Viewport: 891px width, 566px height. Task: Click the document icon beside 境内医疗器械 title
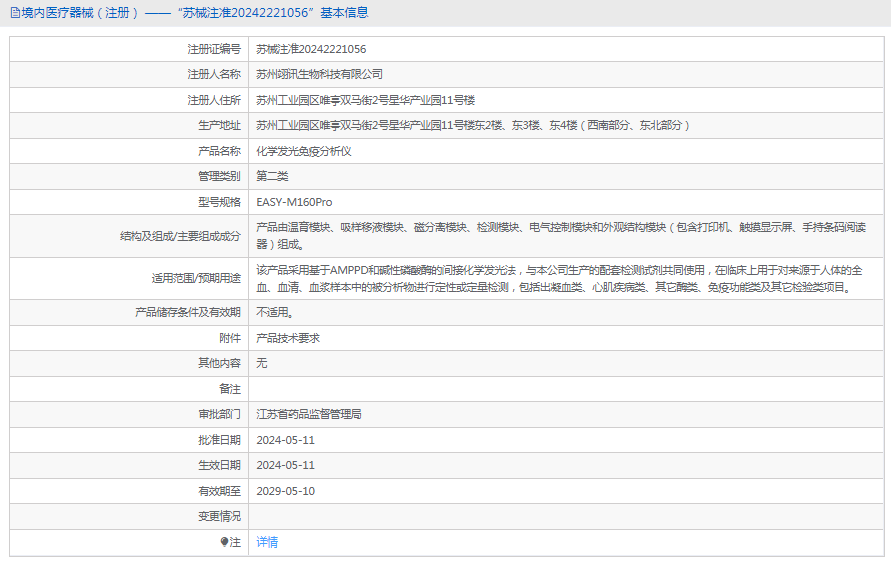point(15,13)
